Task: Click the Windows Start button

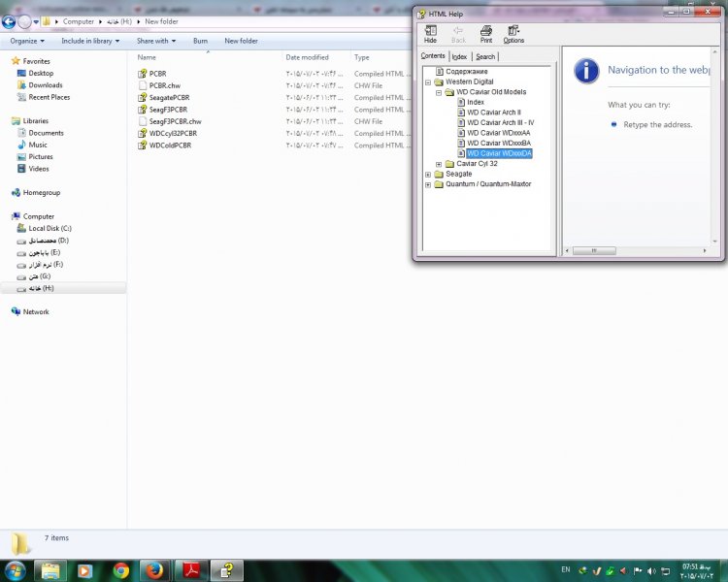Action: pyautogui.click(x=16, y=570)
